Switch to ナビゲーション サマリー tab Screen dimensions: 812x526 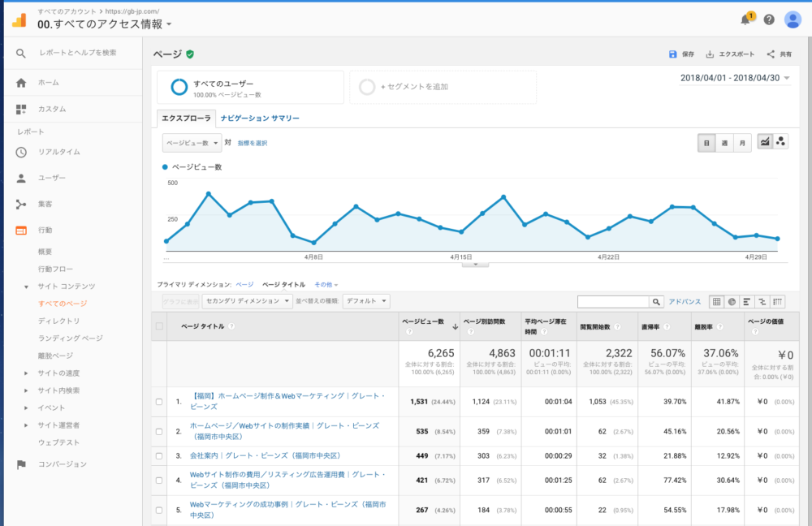tap(259, 119)
